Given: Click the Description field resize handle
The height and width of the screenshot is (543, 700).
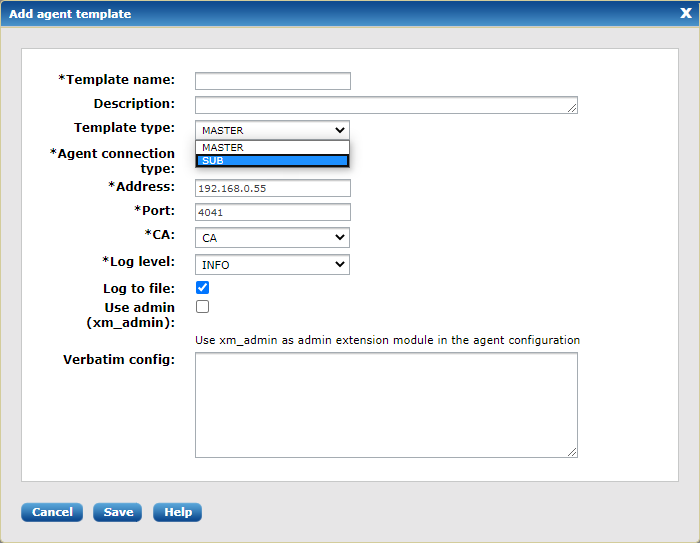Looking at the screenshot, I should [572, 109].
